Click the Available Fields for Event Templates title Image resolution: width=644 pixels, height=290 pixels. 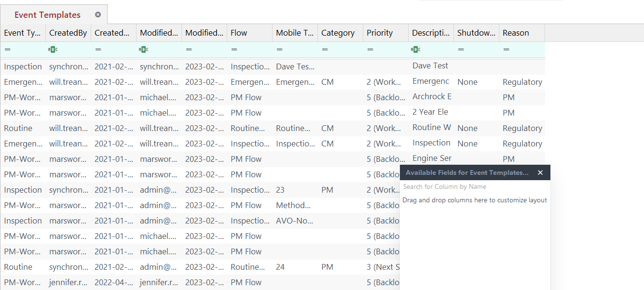pyautogui.click(x=467, y=172)
